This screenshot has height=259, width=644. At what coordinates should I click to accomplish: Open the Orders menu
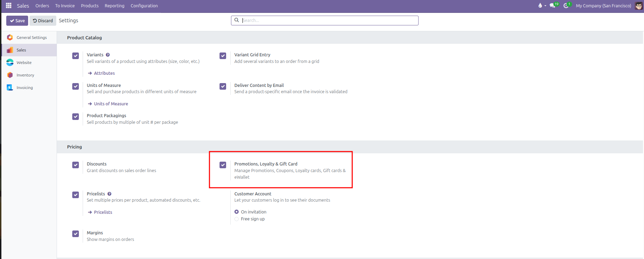coord(42,6)
